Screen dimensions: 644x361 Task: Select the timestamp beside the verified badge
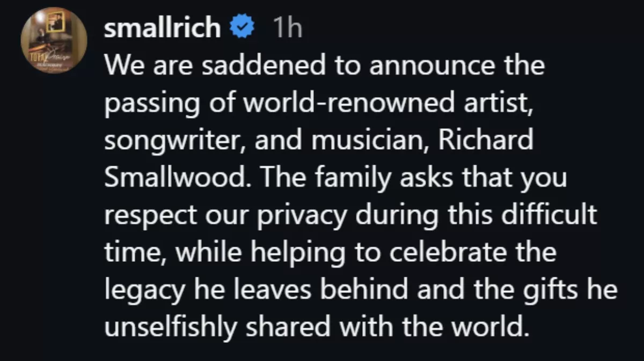287,26
